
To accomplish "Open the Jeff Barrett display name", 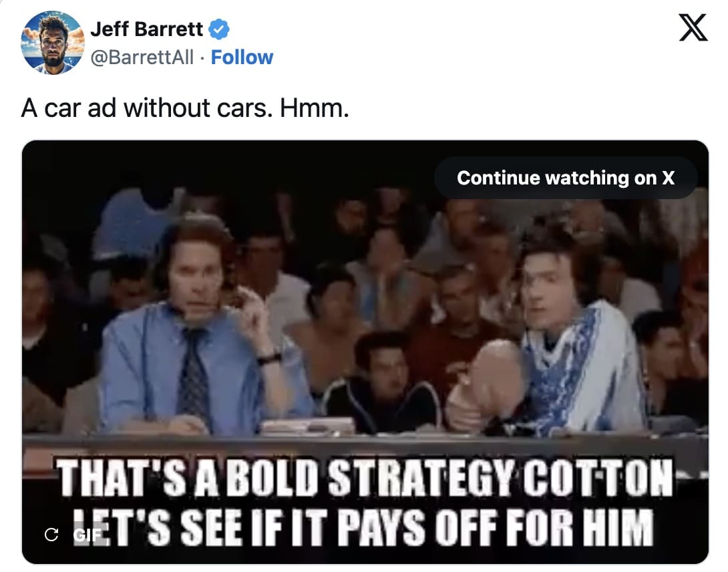I will pyautogui.click(x=147, y=29).
